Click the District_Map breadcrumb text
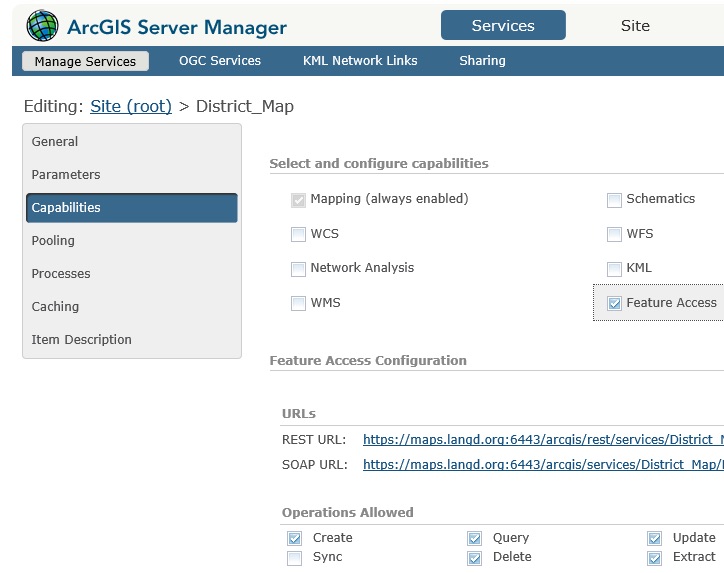This screenshot has width=724, height=573. [245, 106]
